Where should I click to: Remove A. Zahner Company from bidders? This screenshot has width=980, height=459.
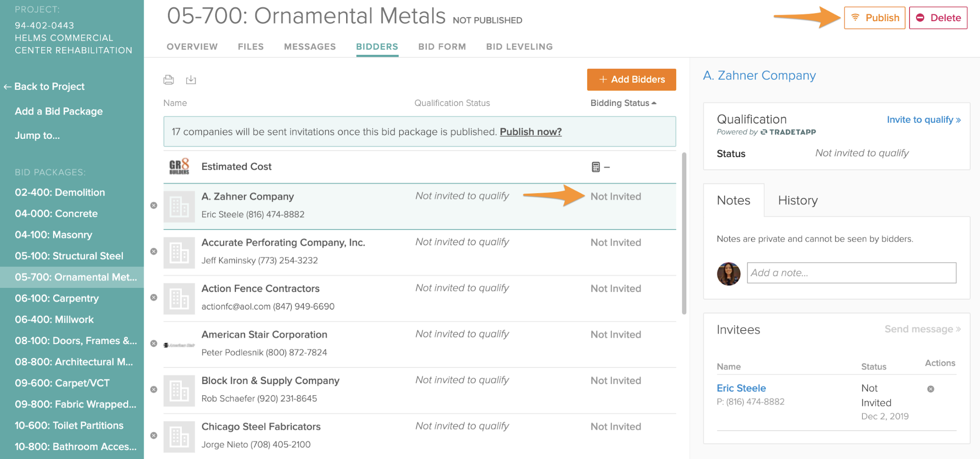[153, 205]
